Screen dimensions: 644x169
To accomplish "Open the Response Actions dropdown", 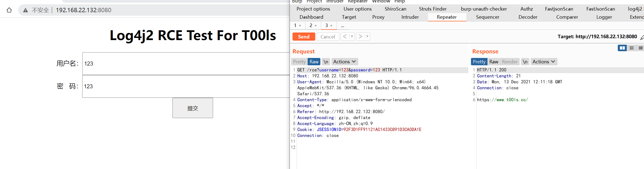I will (544, 62).
